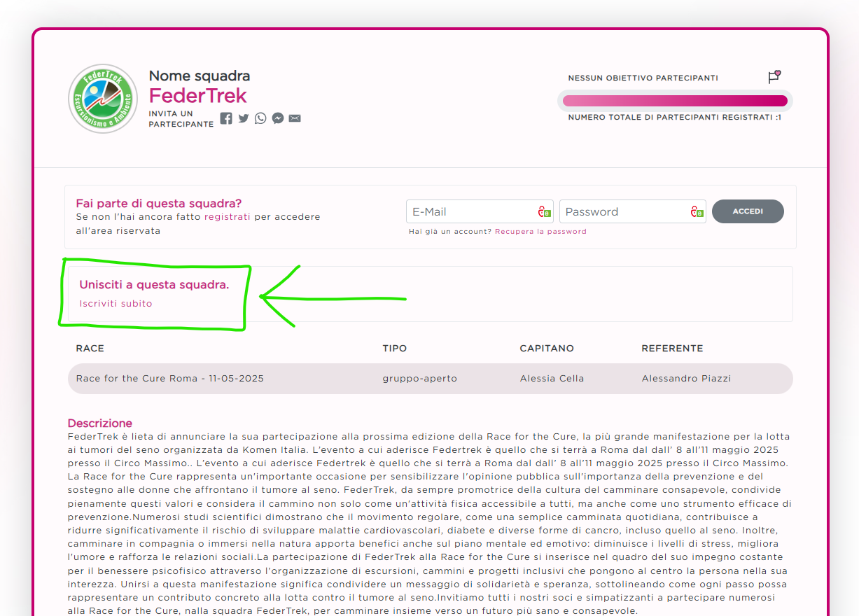Viewport: 859px width, 616px height.
Task: Click the Nome squadra label
Action: click(200, 76)
